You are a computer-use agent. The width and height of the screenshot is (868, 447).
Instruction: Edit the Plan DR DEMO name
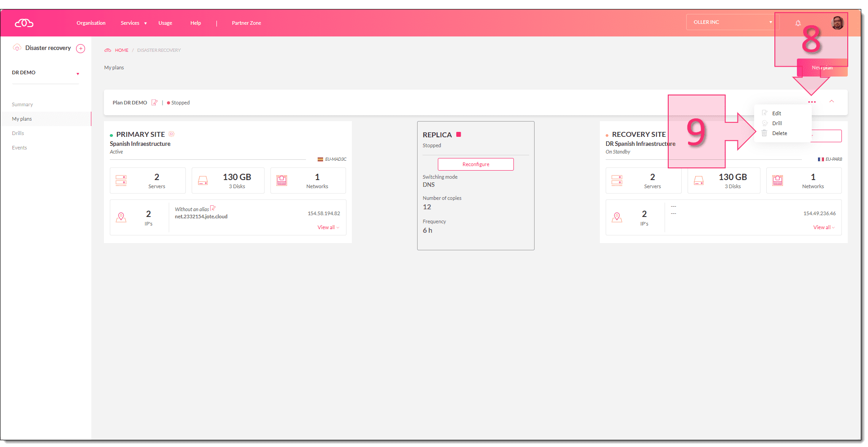point(154,103)
